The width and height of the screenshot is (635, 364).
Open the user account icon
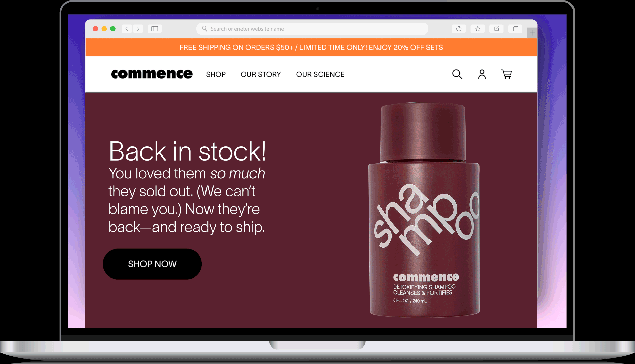482,74
